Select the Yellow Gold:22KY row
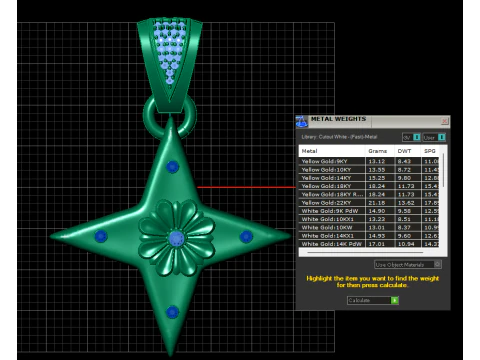This screenshot has height=360, width=480. 369,203
